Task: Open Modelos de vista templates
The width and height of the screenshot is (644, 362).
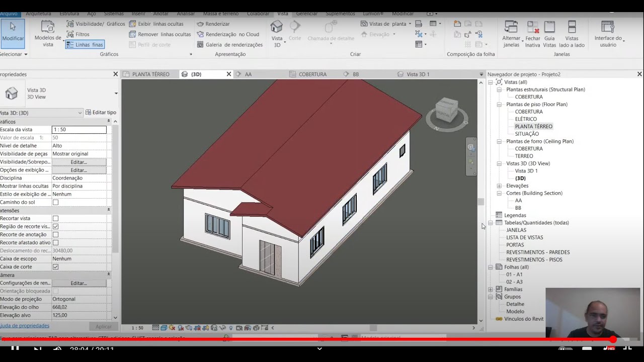Action: pyautogui.click(x=48, y=34)
